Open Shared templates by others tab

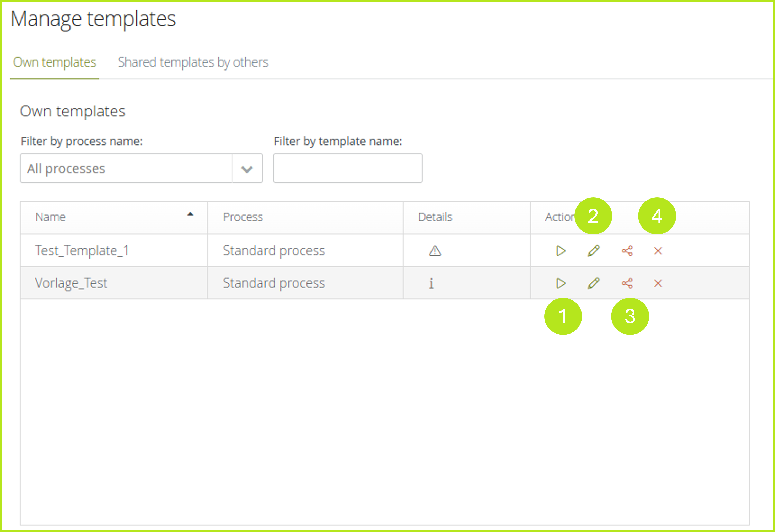point(193,62)
